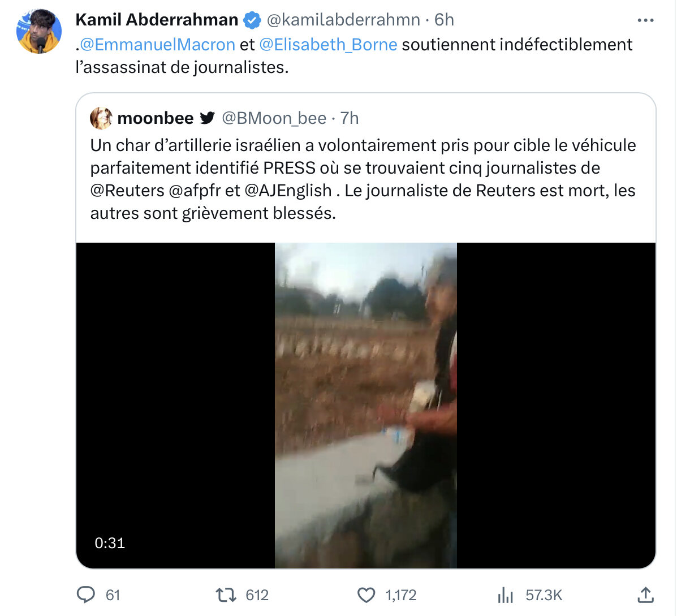Like the tweet with heart icon

(x=366, y=595)
